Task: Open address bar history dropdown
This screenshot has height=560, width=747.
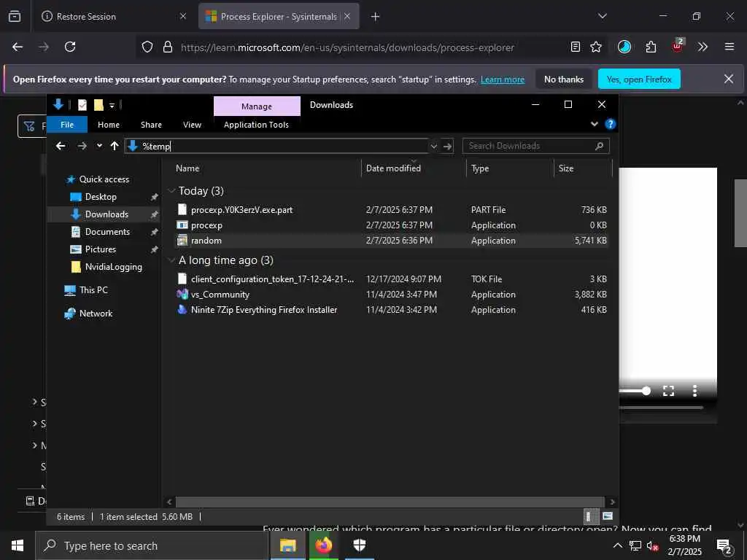Action: (x=433, y=146)
